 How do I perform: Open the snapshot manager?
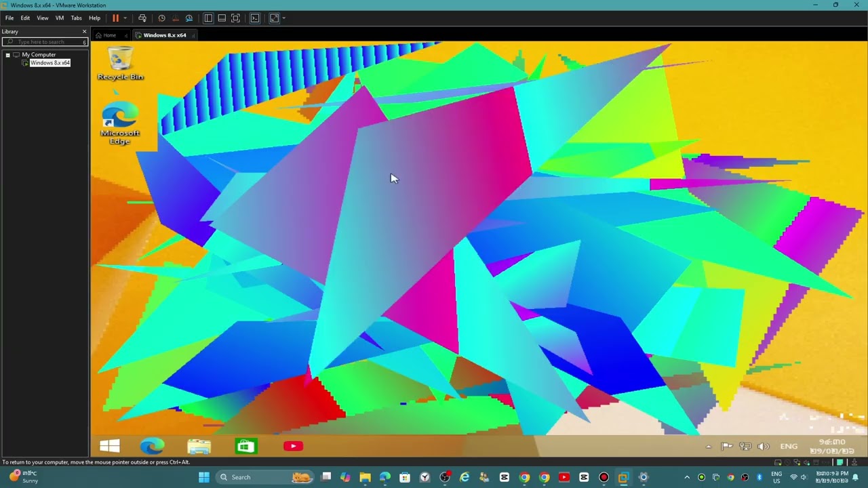189,18
